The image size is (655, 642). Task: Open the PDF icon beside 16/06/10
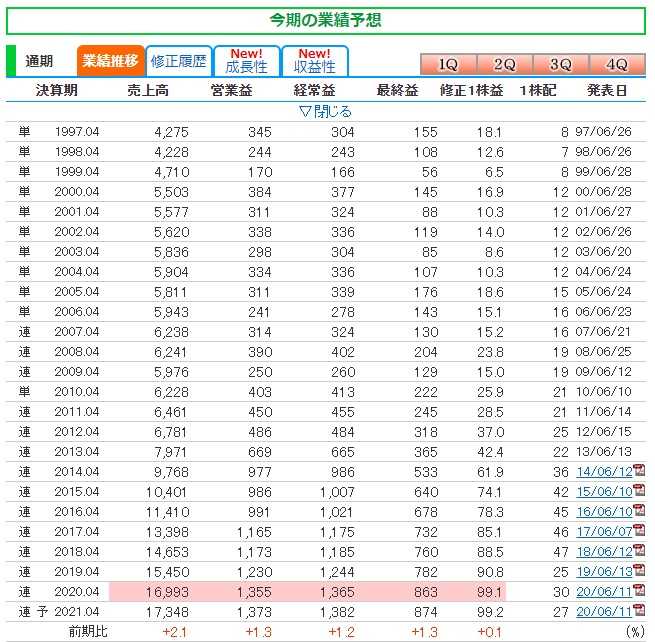639,511
